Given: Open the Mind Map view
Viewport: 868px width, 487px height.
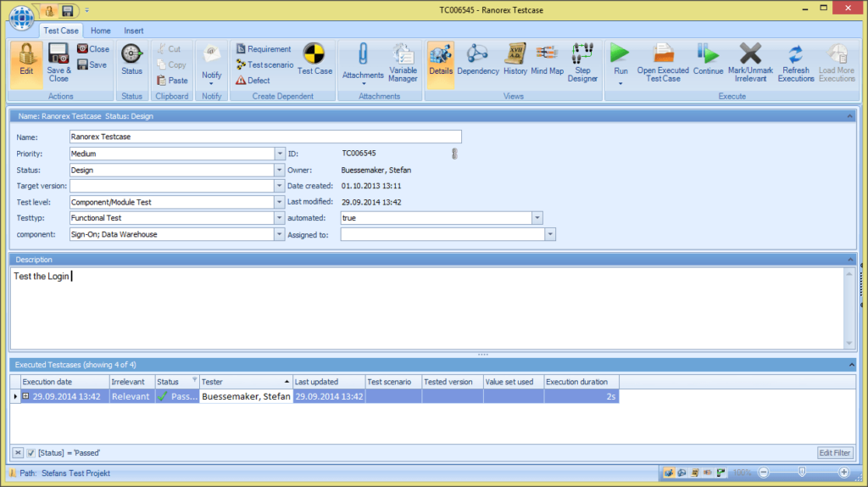Looking at the screenshot, I should pos(547,59).
